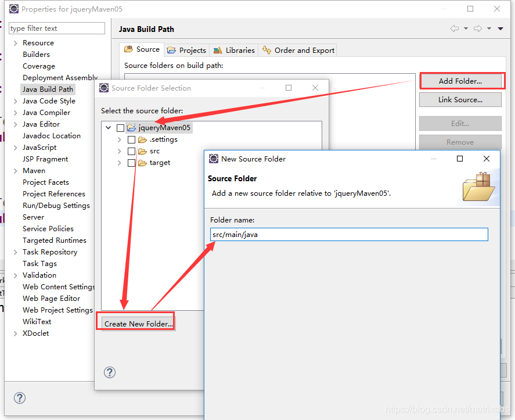
Task: Expand the Java Code Style category
Action: tap(15, 101)
